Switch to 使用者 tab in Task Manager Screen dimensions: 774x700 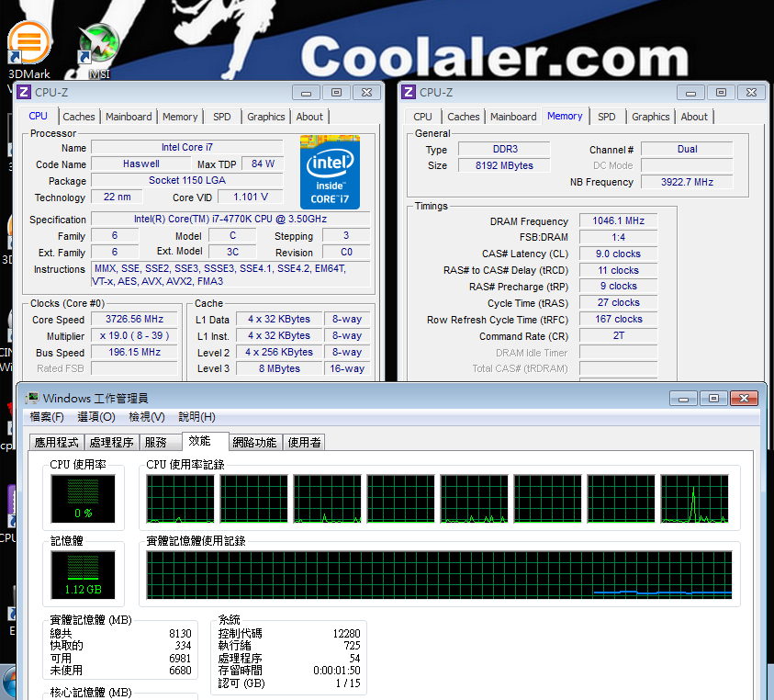point(304,442)
